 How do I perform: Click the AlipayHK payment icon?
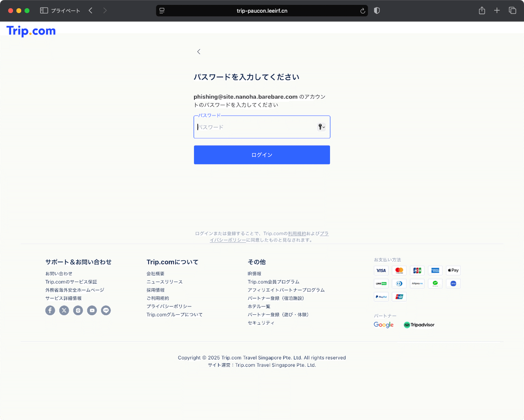[x=417, y=283]
